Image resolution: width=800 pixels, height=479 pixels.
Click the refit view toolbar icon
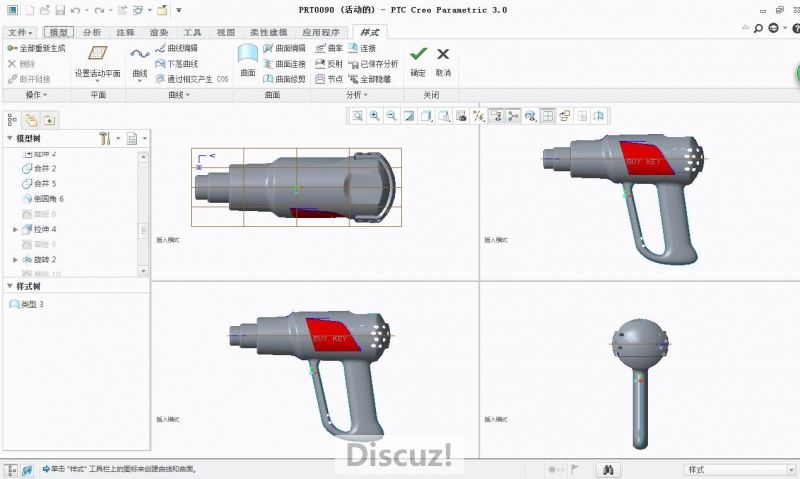coord(357,116)
